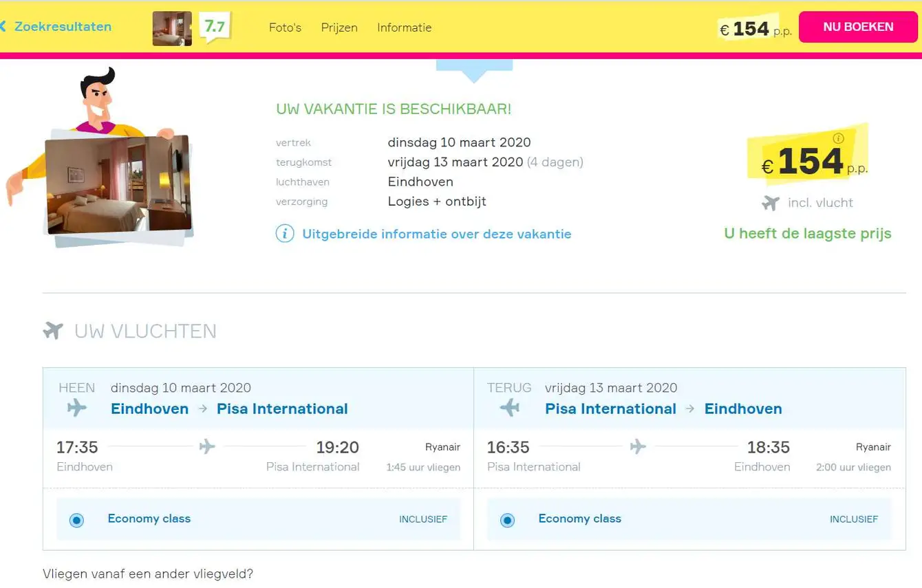This screenshot has width=922, height=588.
Task: Click the 17:35 departure time
Action: [x=77, y=447]
